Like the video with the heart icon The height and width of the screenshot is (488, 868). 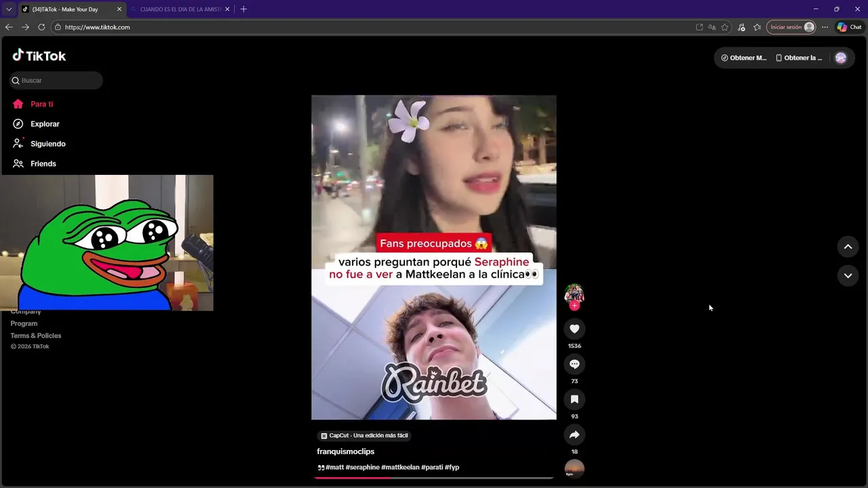pos(574,329)
